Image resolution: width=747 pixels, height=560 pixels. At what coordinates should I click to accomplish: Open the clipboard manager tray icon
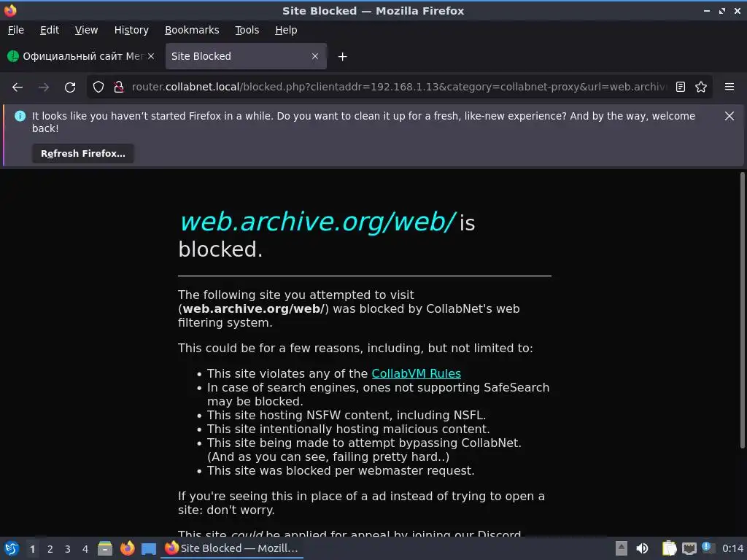click(670, 548)
